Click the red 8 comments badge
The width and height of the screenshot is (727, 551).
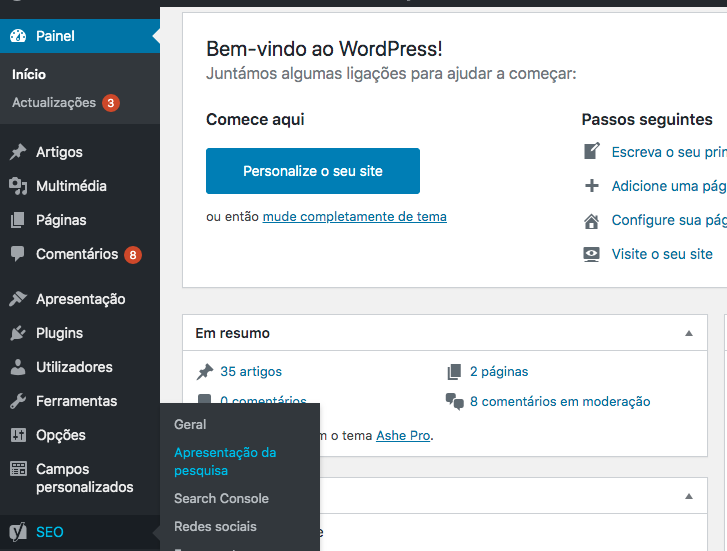click(133, 255)
